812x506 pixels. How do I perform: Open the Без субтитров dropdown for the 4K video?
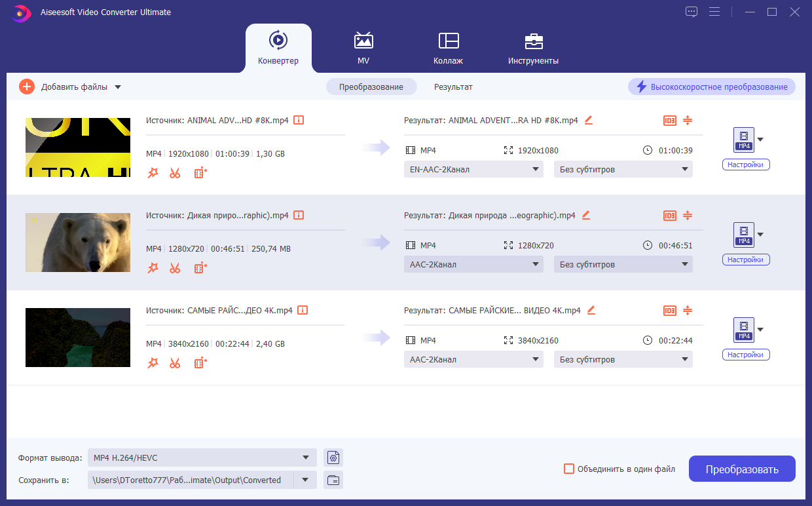coord(623,359)
